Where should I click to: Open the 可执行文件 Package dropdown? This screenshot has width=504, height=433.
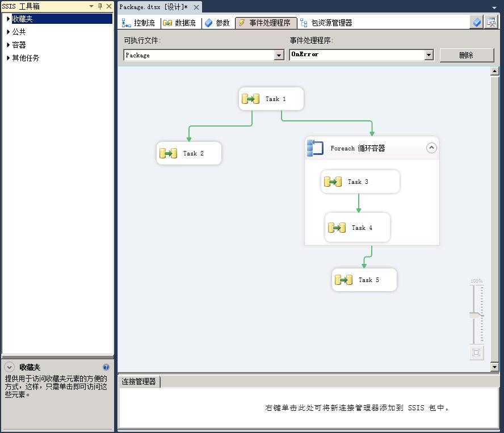[279, 55]
